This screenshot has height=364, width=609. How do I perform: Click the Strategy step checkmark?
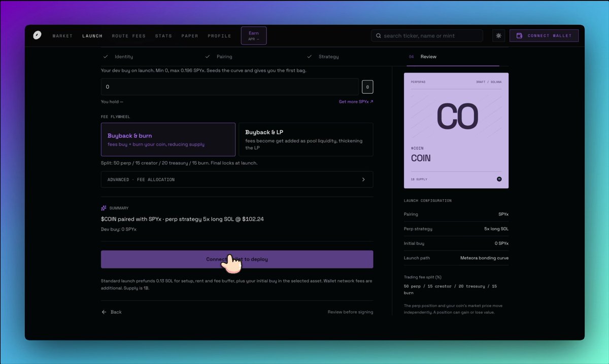pos(310,57)
